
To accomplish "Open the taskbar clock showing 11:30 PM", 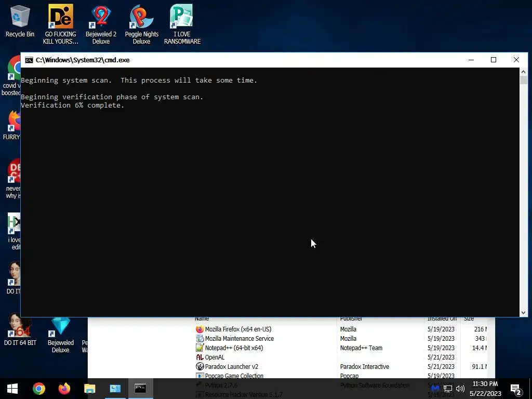I will pos(485,389).
